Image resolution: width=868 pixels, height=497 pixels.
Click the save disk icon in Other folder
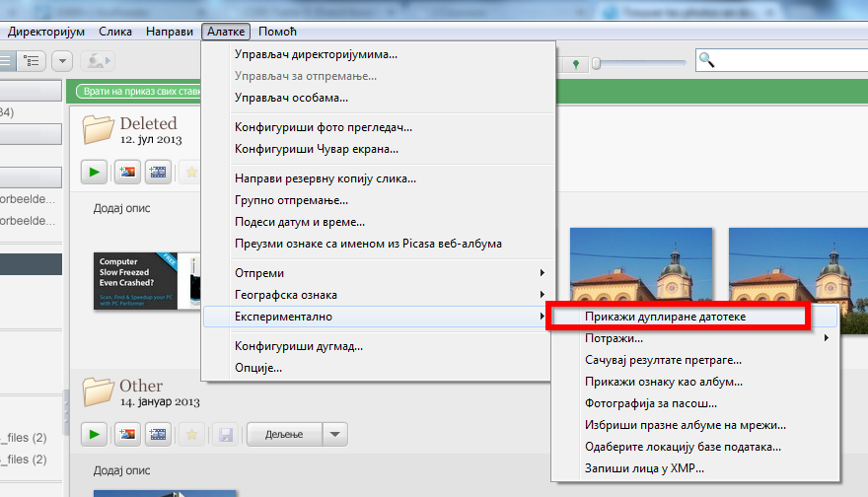pos(226,434)
